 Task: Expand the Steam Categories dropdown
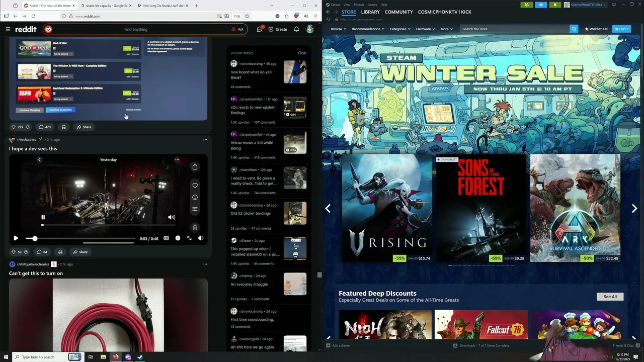pyautogui.click(x=400, y=29)
